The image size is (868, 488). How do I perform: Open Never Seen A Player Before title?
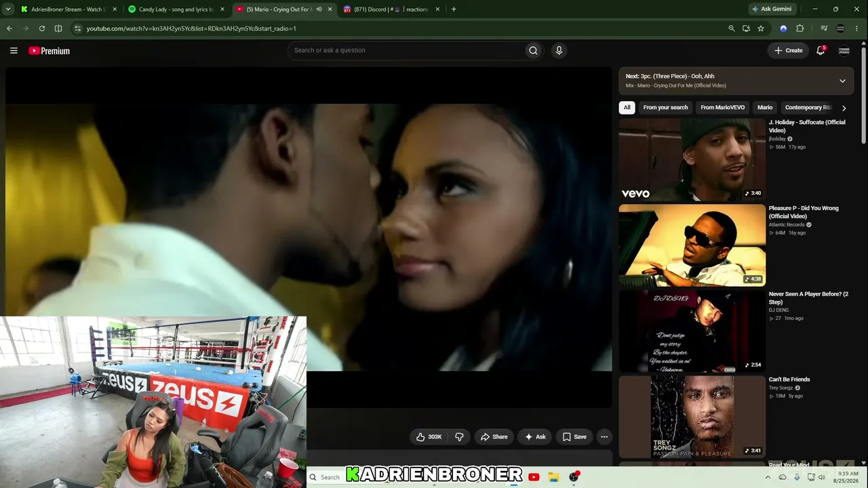(x=808, y=298)
